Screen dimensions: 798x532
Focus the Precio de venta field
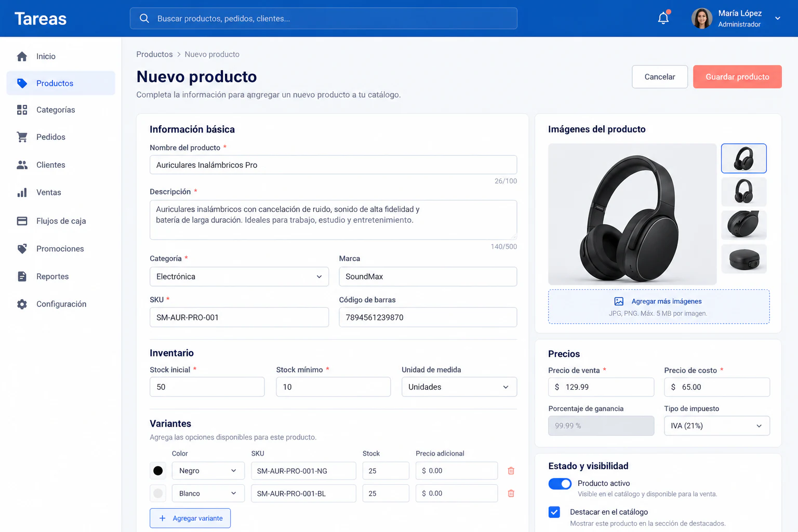pos(601,387)
